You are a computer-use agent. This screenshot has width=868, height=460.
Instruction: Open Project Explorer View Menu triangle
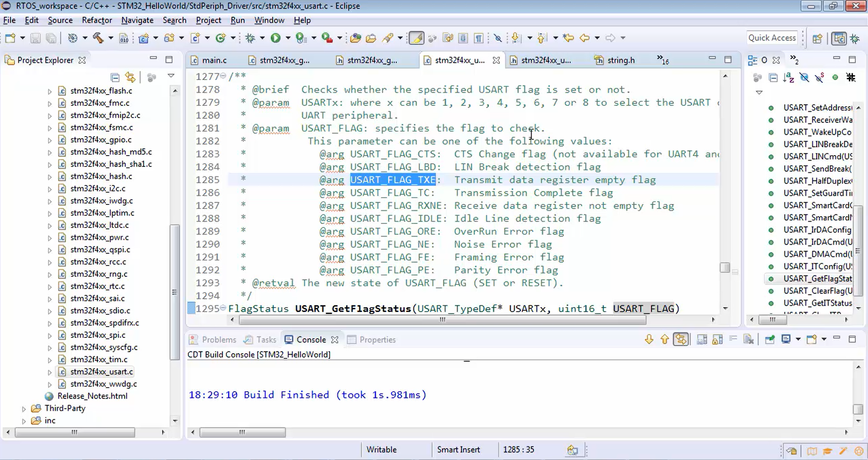[171, 76]
